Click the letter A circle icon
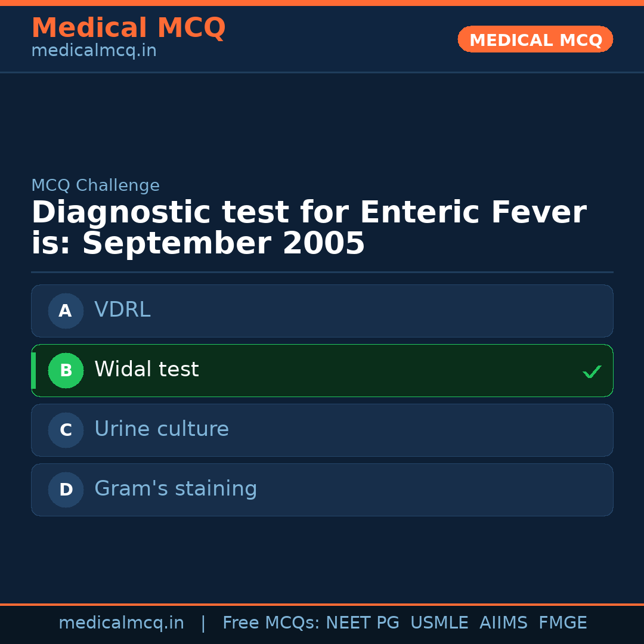The width and height of the screenshot is (644, 644). coord(66,311)
